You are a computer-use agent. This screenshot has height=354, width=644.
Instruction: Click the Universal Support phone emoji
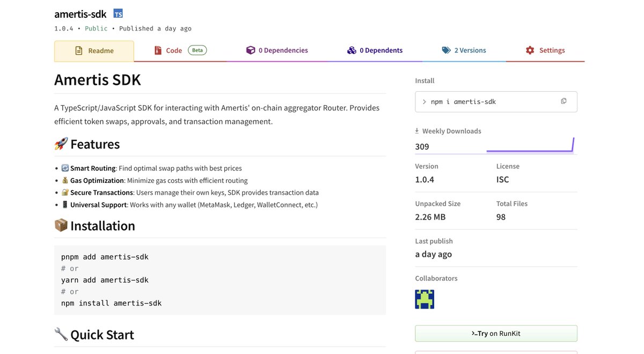coord(65,204)
